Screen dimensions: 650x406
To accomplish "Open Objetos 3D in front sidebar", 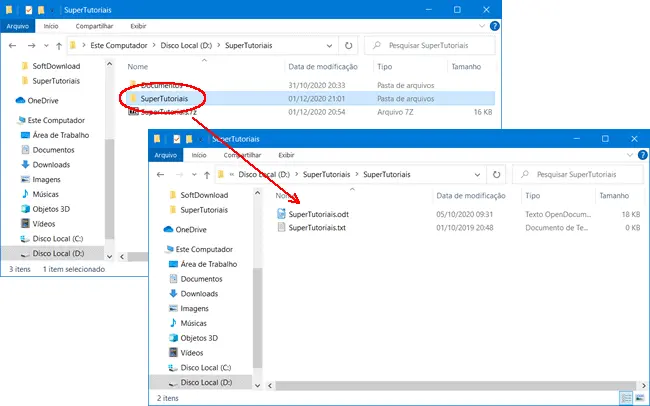I will tap(204, 338).
